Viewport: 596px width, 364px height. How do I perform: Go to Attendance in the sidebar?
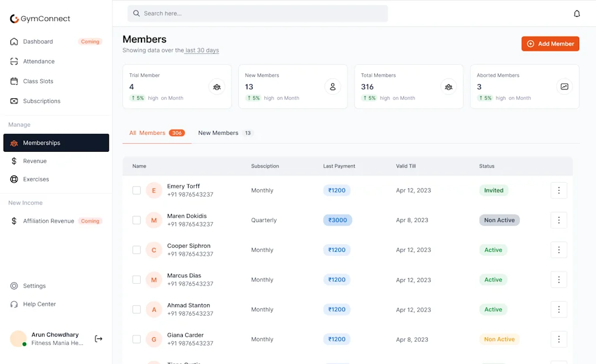tap(38, 62)
